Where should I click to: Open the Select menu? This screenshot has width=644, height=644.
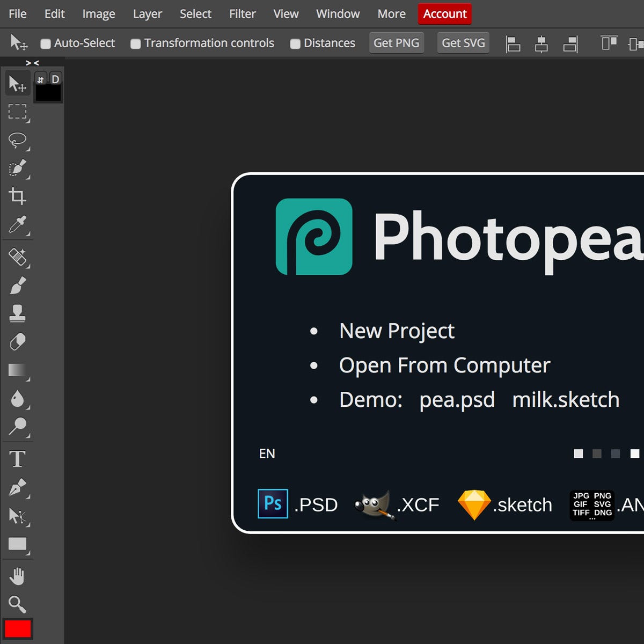[x=195, y=14]
